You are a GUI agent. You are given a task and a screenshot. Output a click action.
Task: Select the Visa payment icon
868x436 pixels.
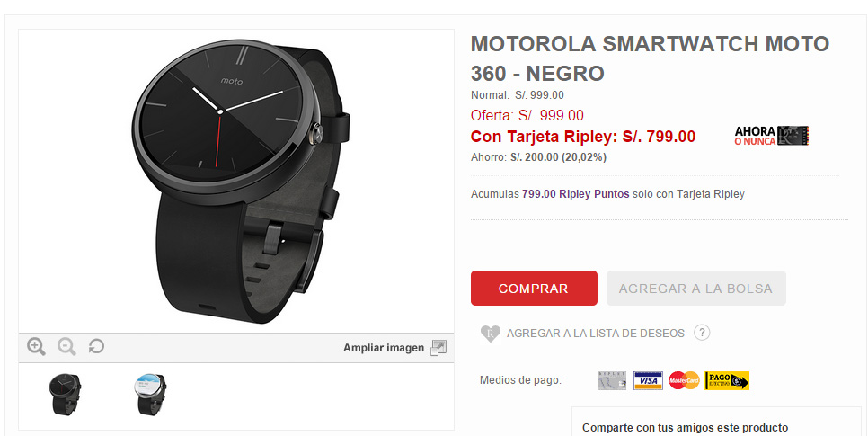tap(648, 380)
